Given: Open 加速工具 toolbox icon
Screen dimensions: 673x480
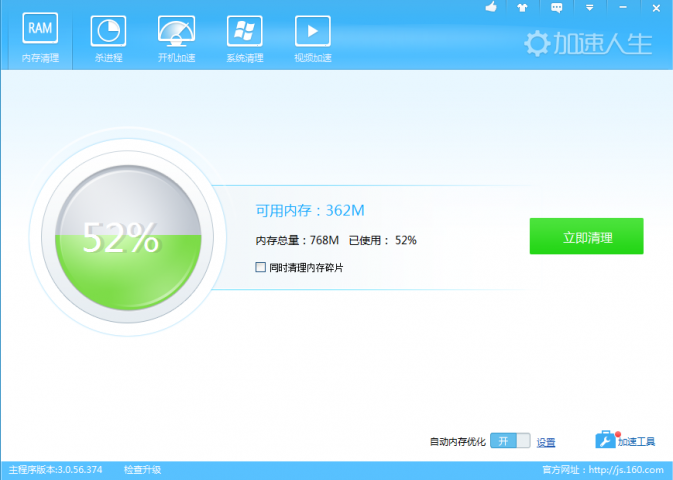Looking at the screenshot, I should pos(606,440).
